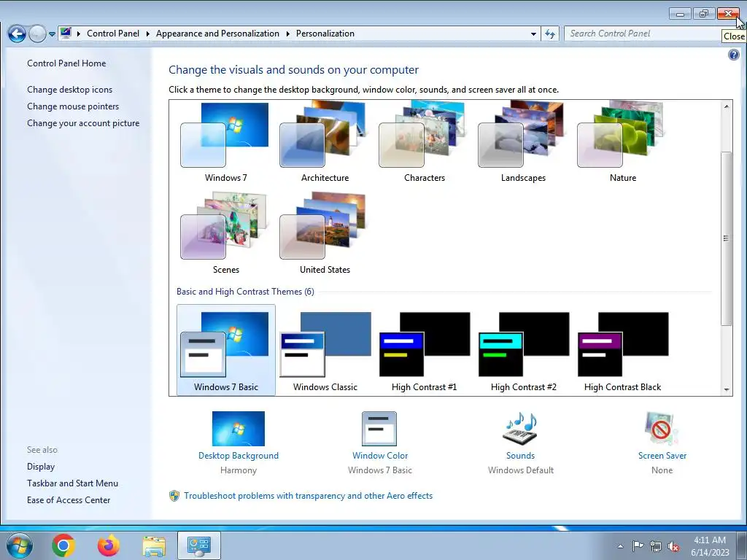Click the Control Panel icon in address bar
The height and width of the screenshot is (560, 747).
click(x=66, y=34)
